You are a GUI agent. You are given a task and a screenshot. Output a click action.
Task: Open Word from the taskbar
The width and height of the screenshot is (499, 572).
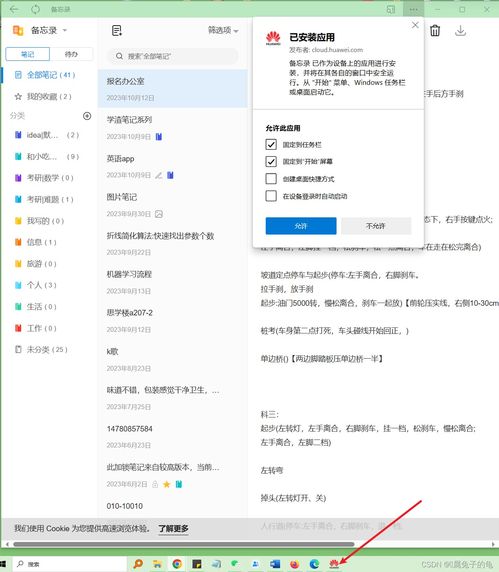[275, 564]
